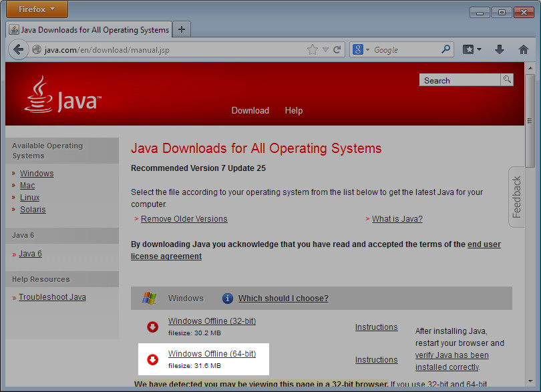Open the downloads arrow button
The width and height of the screenshot is (541, 392).
pyautogui.click(x=499, y=49)
